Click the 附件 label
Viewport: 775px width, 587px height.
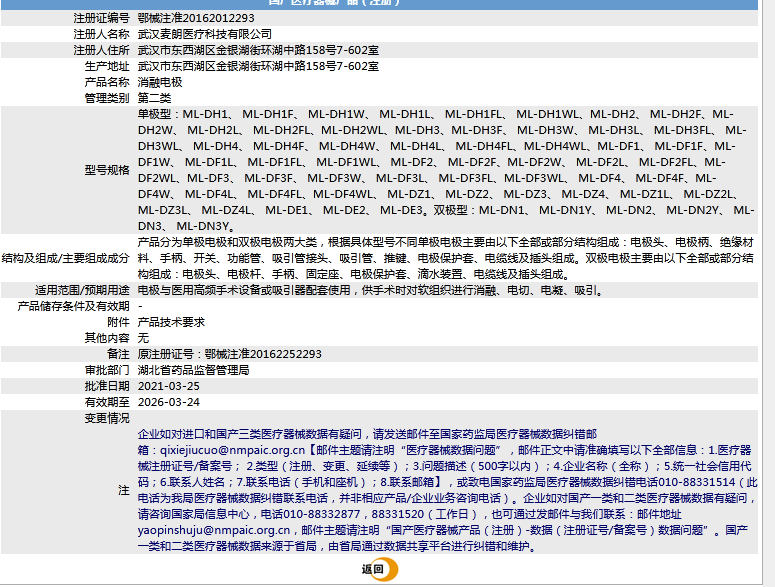118,322
